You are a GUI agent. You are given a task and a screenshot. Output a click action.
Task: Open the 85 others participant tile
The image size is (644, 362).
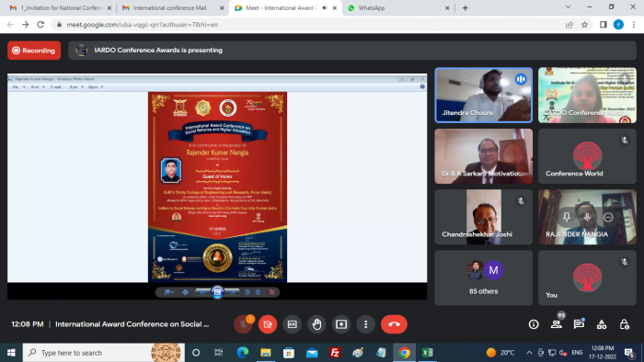coord(483,277)
